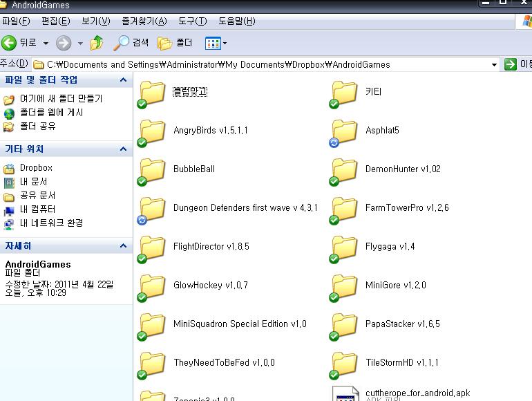Screen dimensions: 532x401
Task: Click the gray Forward arrow button
Action: click(64, 43)
